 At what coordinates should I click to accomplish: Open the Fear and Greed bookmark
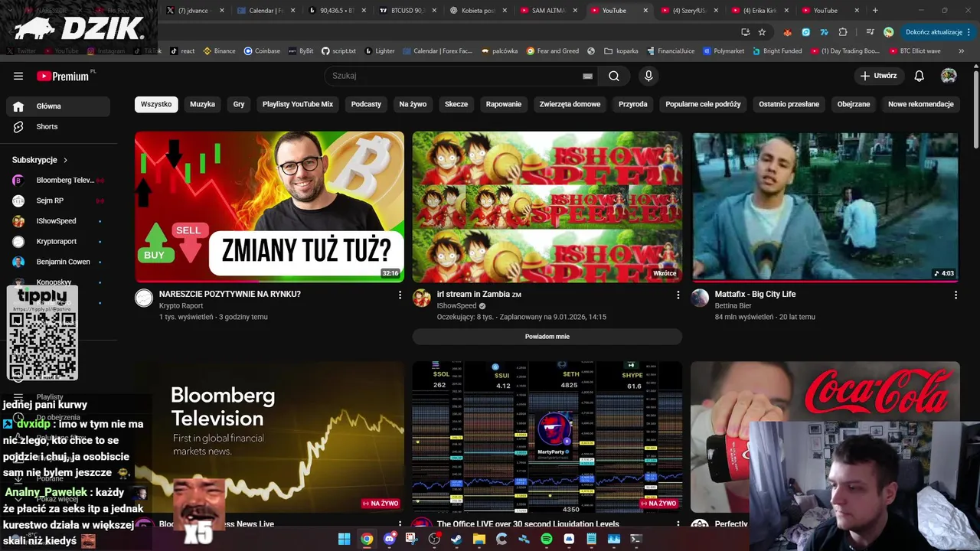(x=552, y=51)
